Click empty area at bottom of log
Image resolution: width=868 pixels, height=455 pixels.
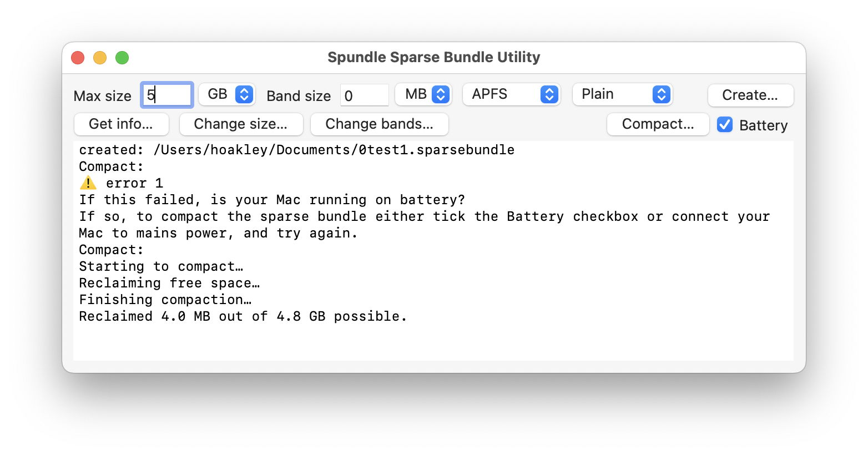point(433,344)
